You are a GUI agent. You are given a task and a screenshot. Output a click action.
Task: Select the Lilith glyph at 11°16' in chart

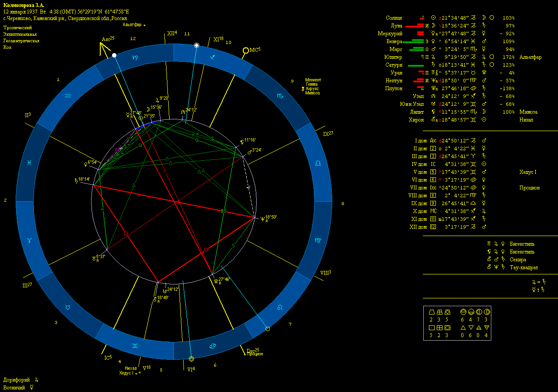pos(242,142)
